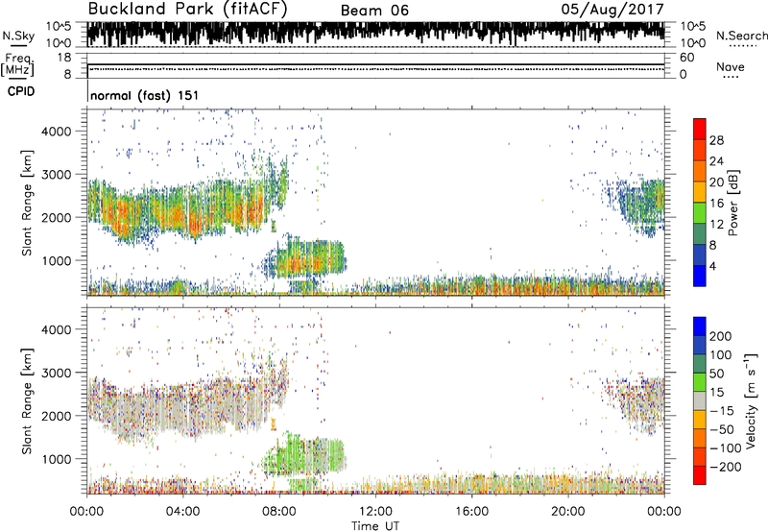Click the '3000' tick on the power panel
The width and height of the screenshot is (768, 532).
pyautogui.click(x=56, y=175)
